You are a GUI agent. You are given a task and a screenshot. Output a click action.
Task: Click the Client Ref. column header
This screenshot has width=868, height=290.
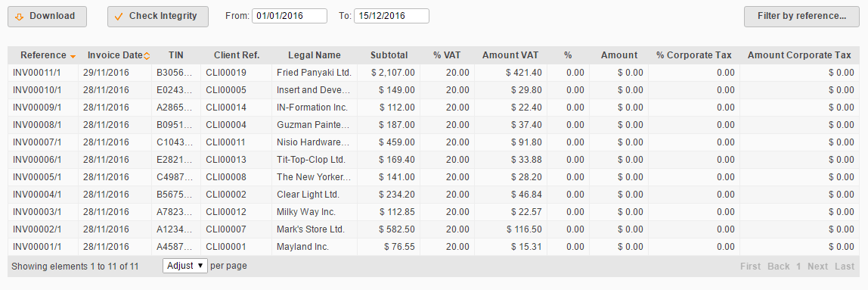[x=237, y=55]
